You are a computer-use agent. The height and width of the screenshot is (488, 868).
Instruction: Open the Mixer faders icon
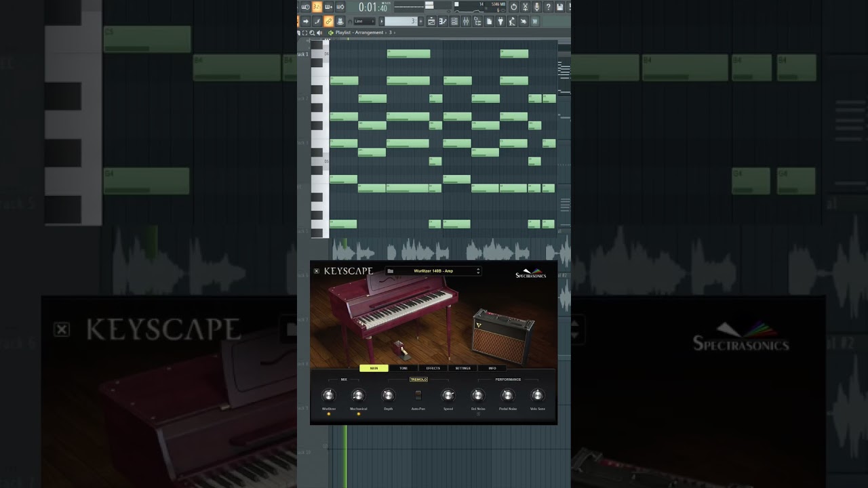(466, 21)
